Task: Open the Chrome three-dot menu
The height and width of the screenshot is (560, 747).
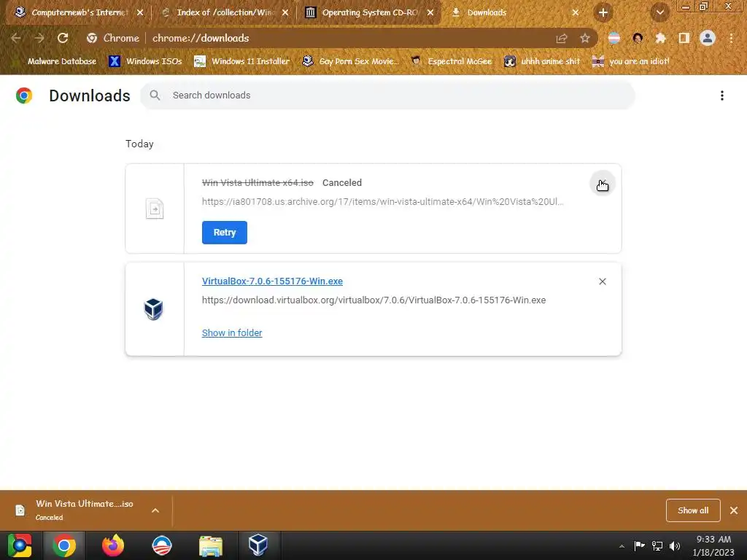Action: pos(731,38)
